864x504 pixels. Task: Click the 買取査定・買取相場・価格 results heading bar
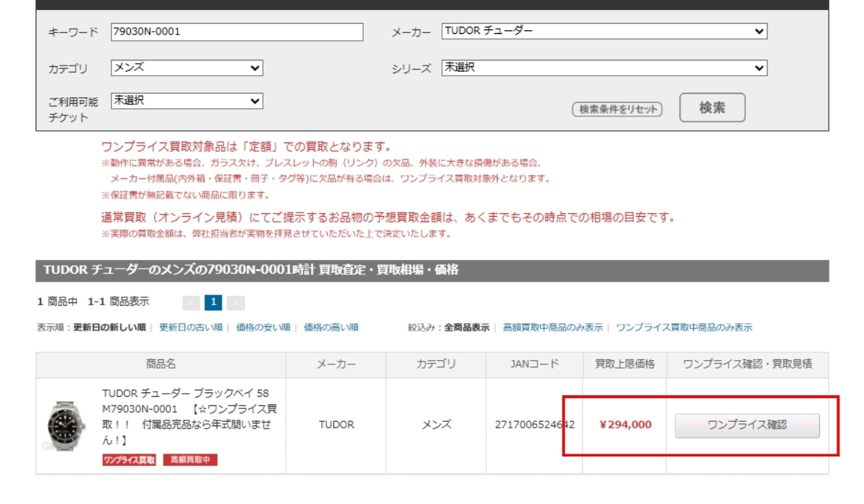(432, 271)
